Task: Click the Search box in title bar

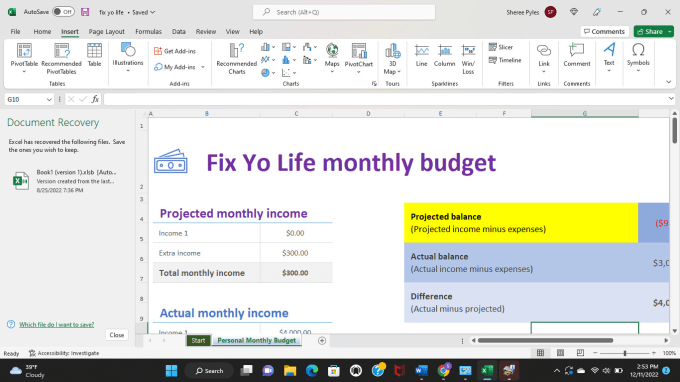Action: 344,12
